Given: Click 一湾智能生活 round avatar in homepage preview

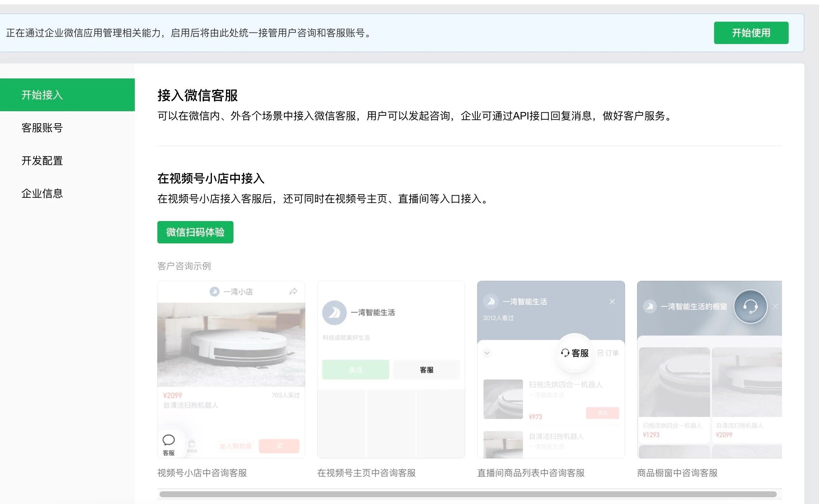Looking at the screenshot, I should click(334, 312).
